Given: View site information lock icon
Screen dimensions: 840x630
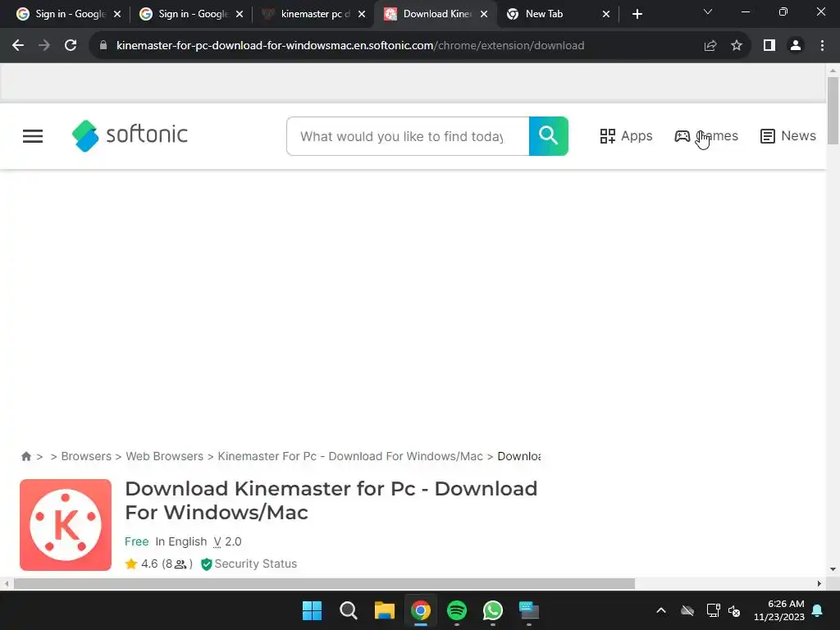Looking at the screenshot, I should point(103,46).
